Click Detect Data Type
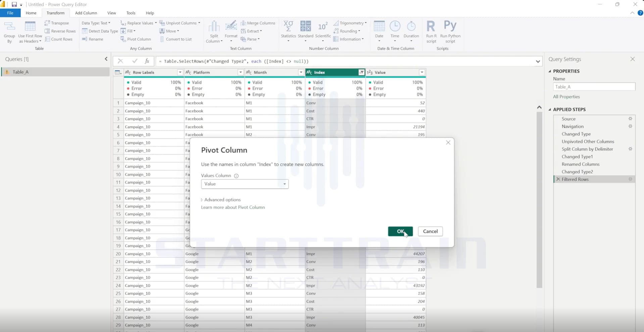The image size is (644, 332). (x=100, y=31)
